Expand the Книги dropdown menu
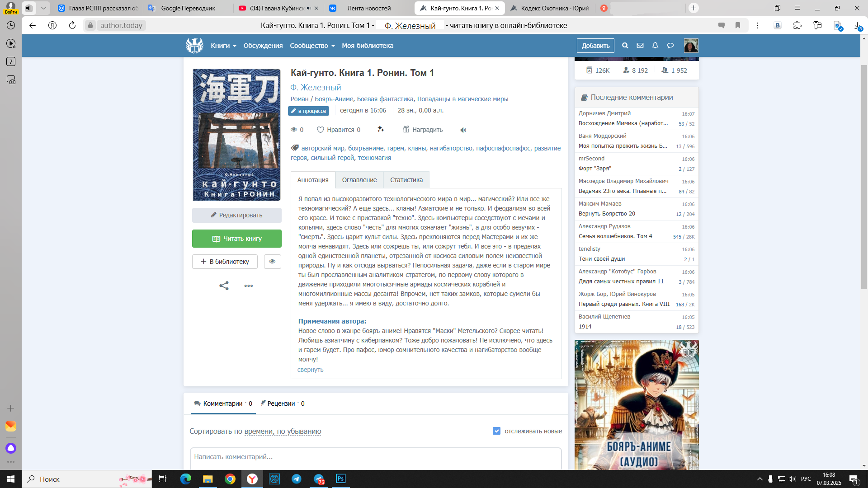 point(223,46)
